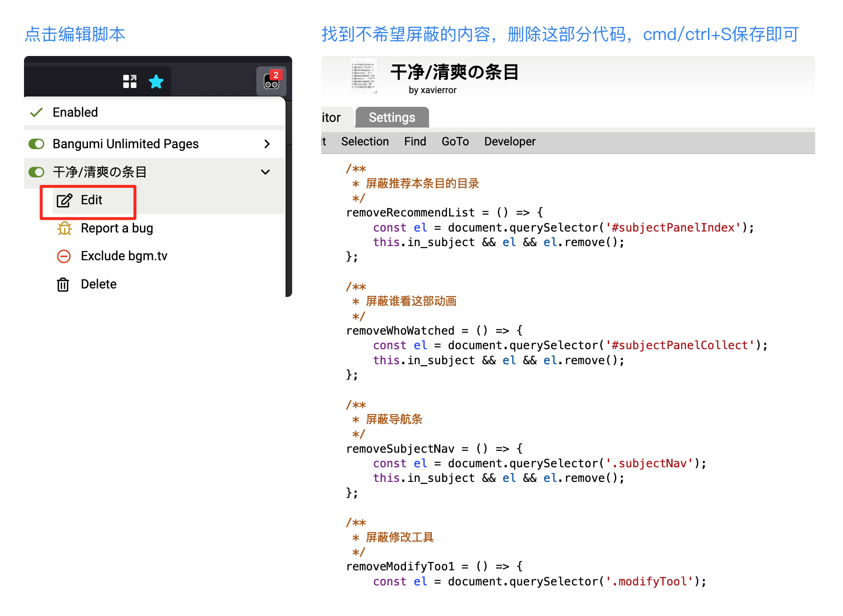Viewport: 843px width, 616px height.
Task: Open the Find menu
Action: click(x=415, y=142)
